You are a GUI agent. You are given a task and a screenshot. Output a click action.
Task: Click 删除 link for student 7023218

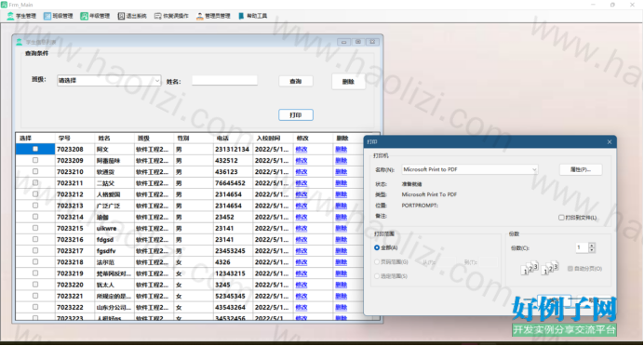click(342, 262)
